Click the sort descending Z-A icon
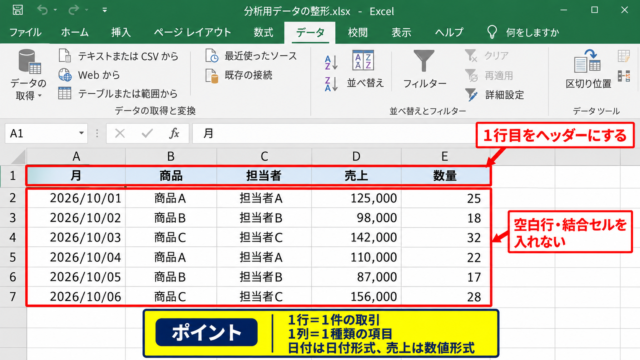Viewport: 640px width, 360px height. click(x=331, y=84)
